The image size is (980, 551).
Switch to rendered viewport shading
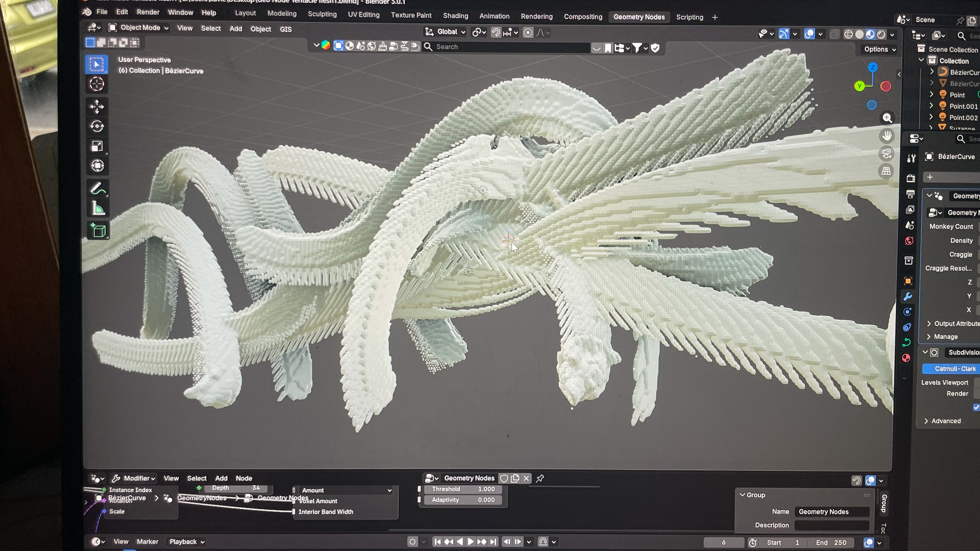point(881,35)
